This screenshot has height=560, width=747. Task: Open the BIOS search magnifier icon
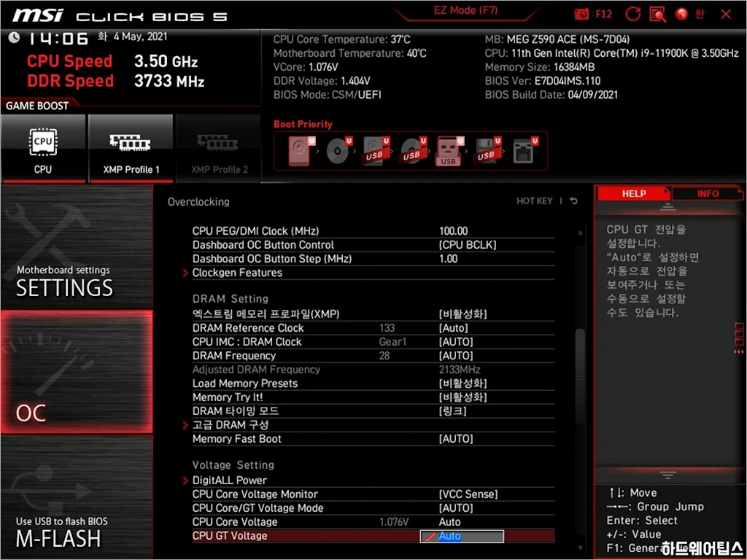[658, 15]
